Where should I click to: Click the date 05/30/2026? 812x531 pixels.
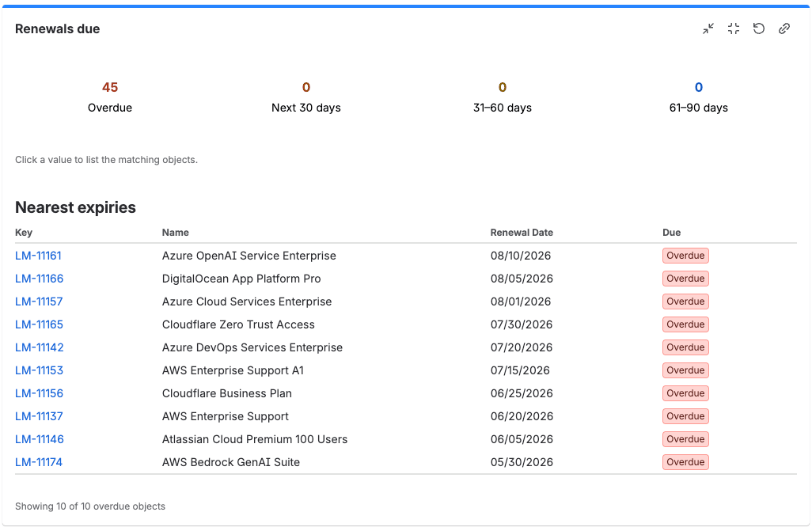522,462
